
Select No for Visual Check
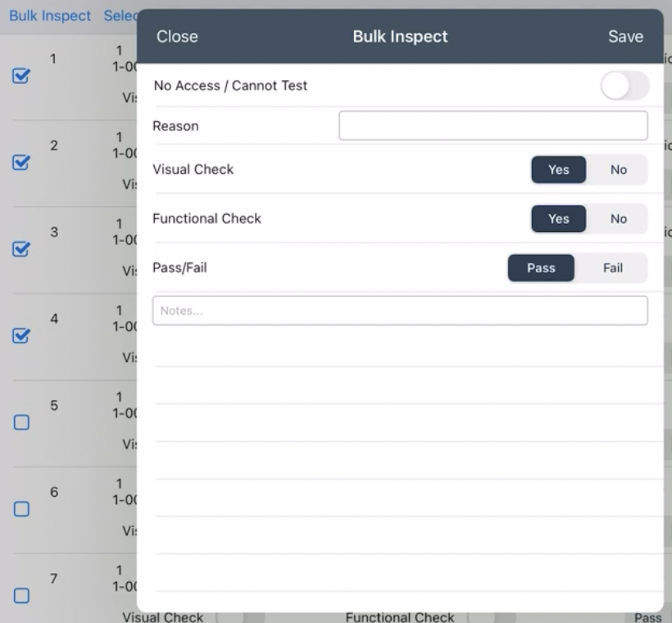(619, 170)
